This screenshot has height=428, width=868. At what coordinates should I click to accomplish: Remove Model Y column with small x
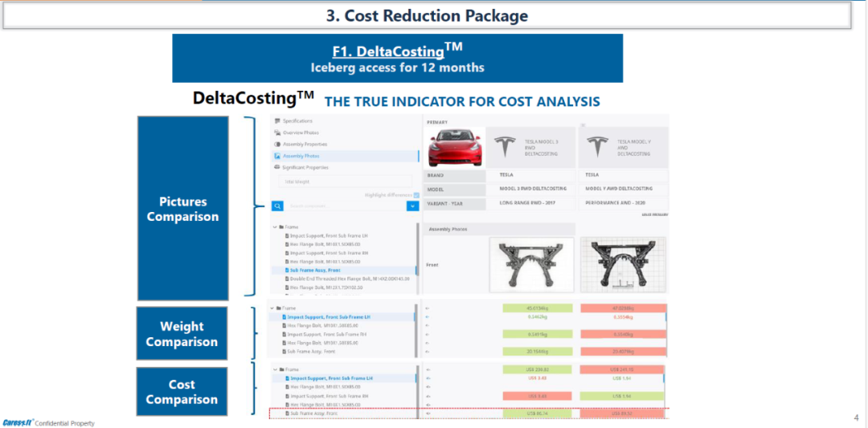tap(583, 125)
